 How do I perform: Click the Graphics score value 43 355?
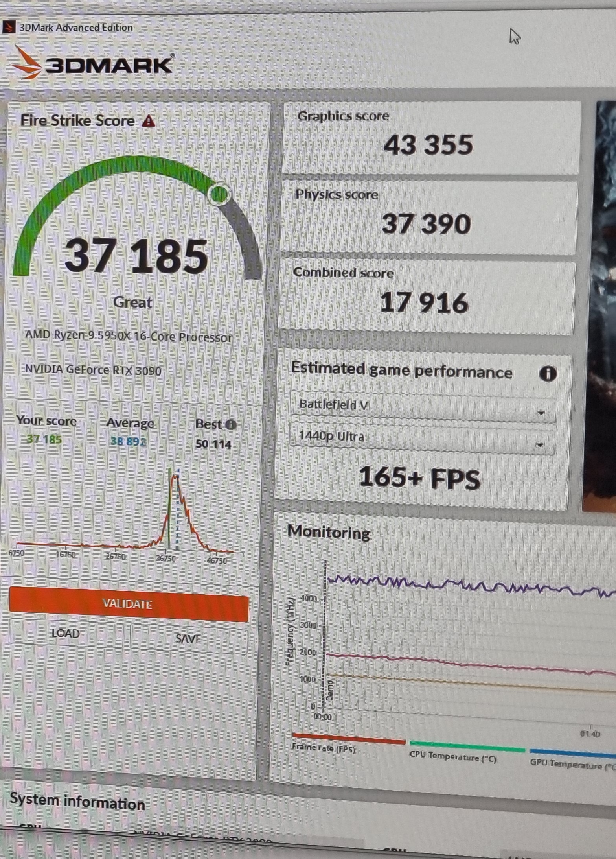coord(428,145)
